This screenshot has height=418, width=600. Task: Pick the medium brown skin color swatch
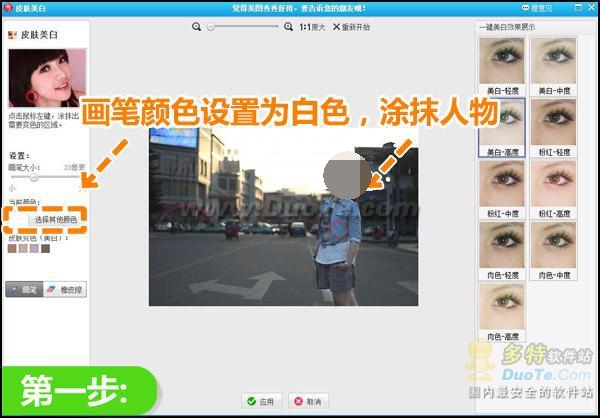12,248
